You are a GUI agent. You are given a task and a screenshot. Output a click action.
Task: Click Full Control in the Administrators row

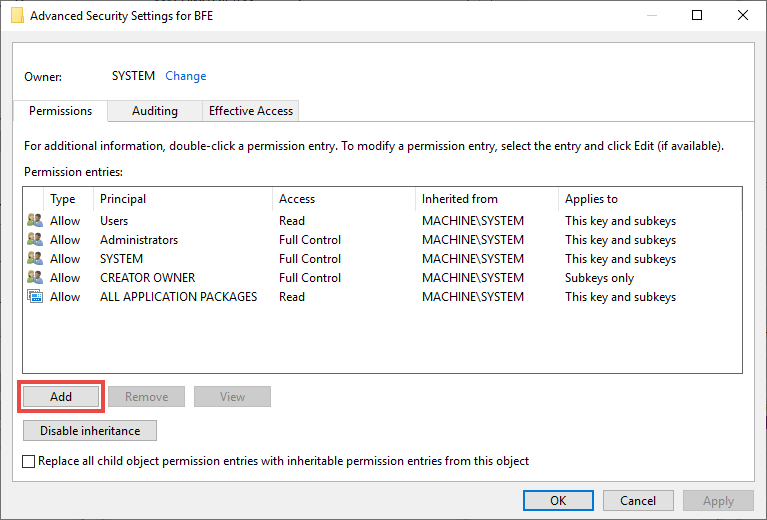(x=310, y=240)
